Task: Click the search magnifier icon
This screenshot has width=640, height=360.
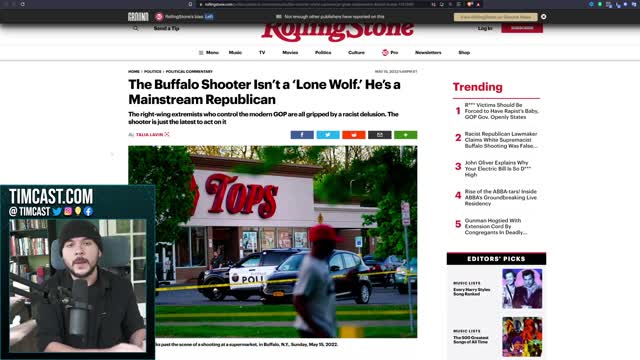Action: (x=136, y=28)
